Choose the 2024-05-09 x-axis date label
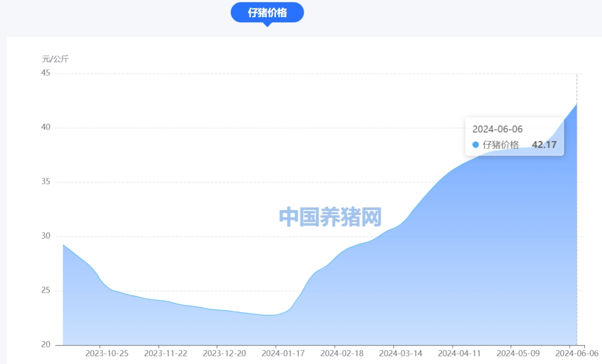The height and width of the screenshot is (364, 602). click(x=518, y=353)
